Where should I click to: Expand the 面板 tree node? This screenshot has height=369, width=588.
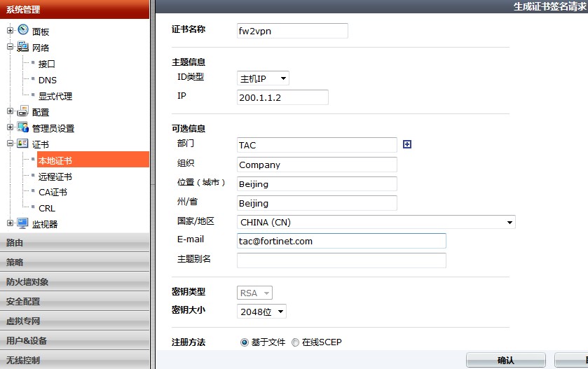pos(10,31)
